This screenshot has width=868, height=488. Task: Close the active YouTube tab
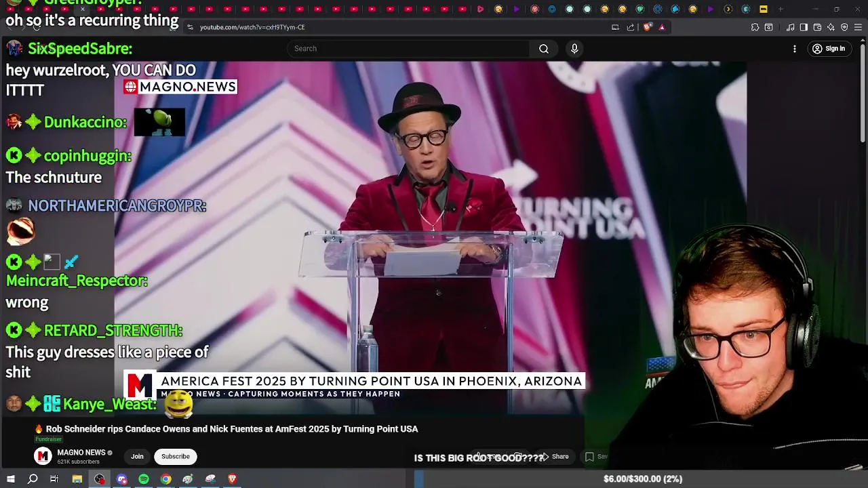pos(82,9)
